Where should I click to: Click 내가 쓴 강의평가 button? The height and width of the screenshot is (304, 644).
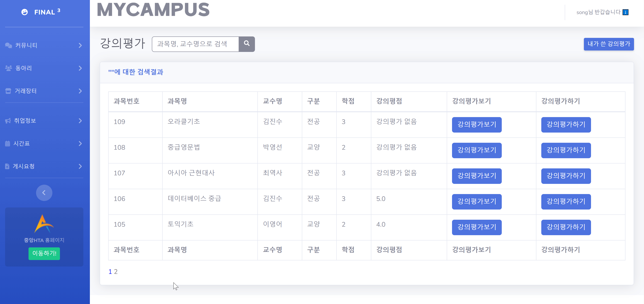point(609,44)
